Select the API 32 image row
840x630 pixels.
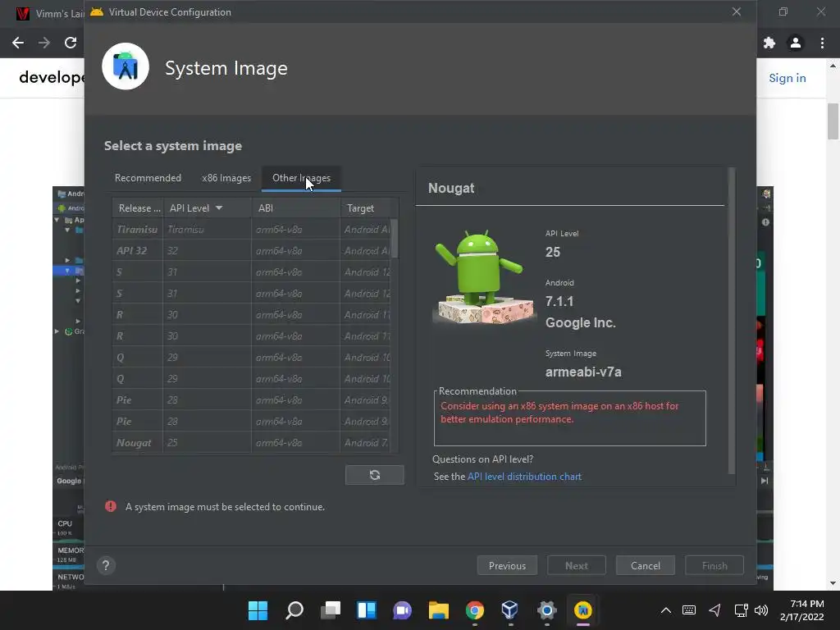(x=251, y=251)
